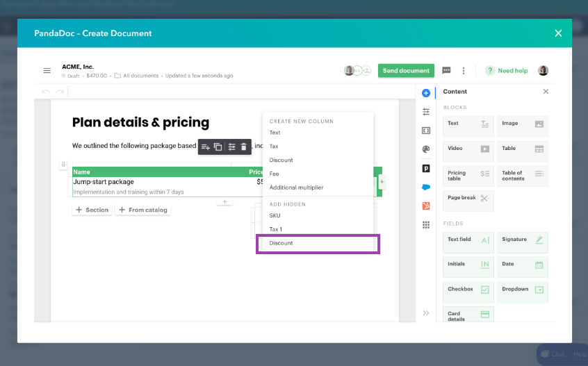588x366 pixels.
Task: Select the Signature field
Action: [523, 242]
